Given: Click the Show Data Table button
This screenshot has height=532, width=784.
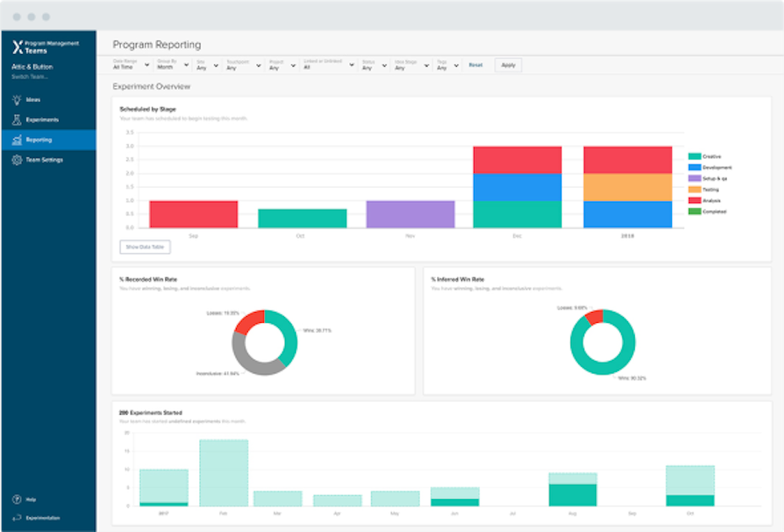Looking at the screenshot, I should pyautogui.click(x=145, y=247).
